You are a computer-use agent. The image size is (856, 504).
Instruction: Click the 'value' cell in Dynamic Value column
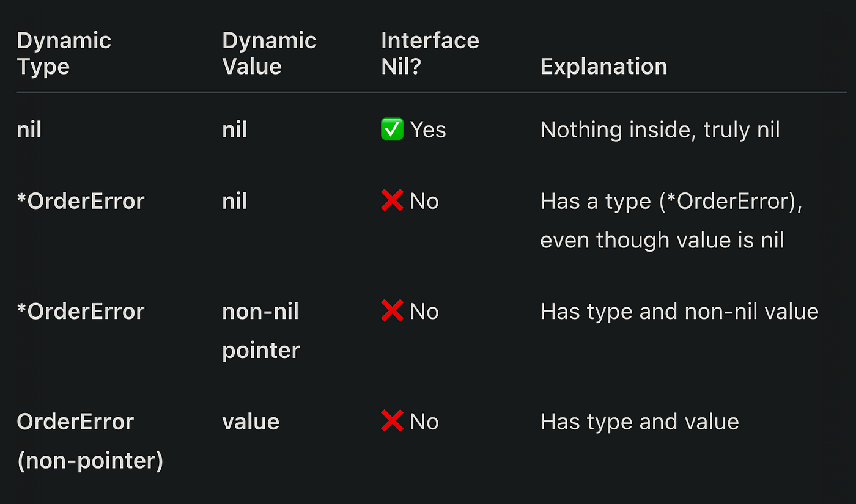pyautogui.click(x=251, y=422)
